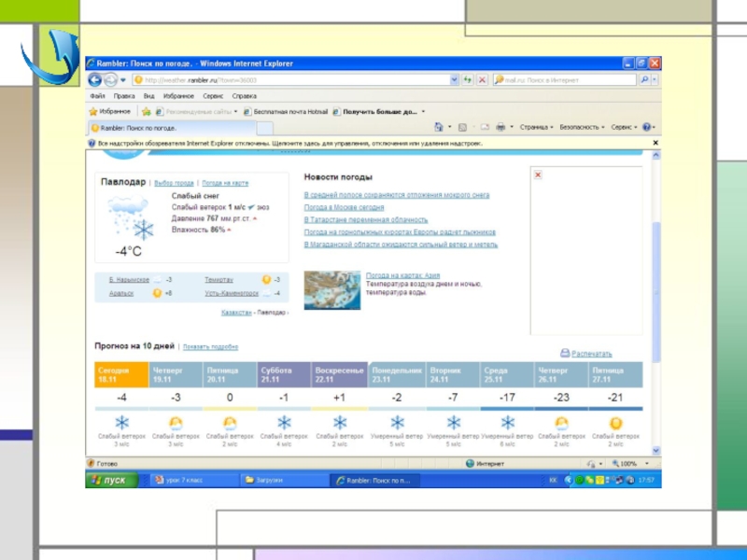Open the Файл menu
Screen dimensions: 747x560
point(98,96)
